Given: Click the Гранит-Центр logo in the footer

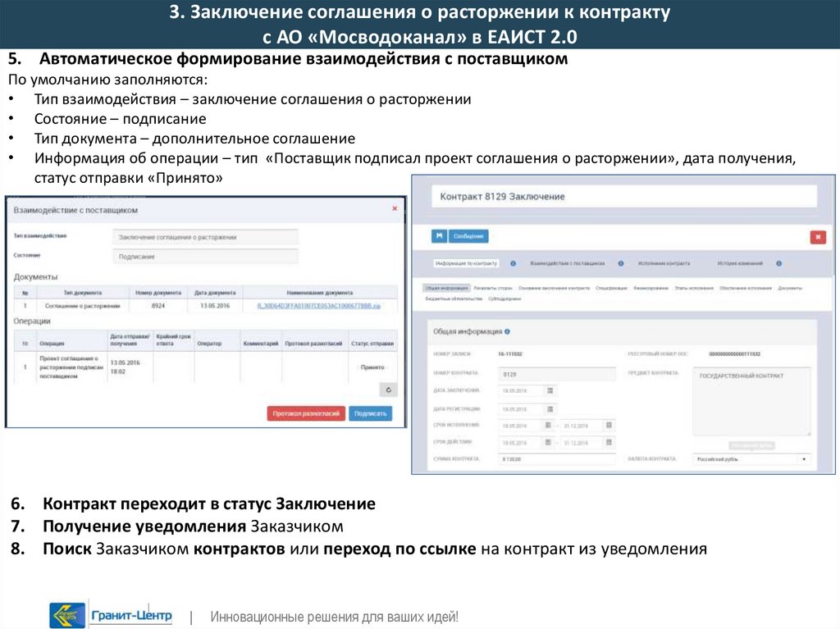Looking at the screenshot, I should tap(111, 614).
